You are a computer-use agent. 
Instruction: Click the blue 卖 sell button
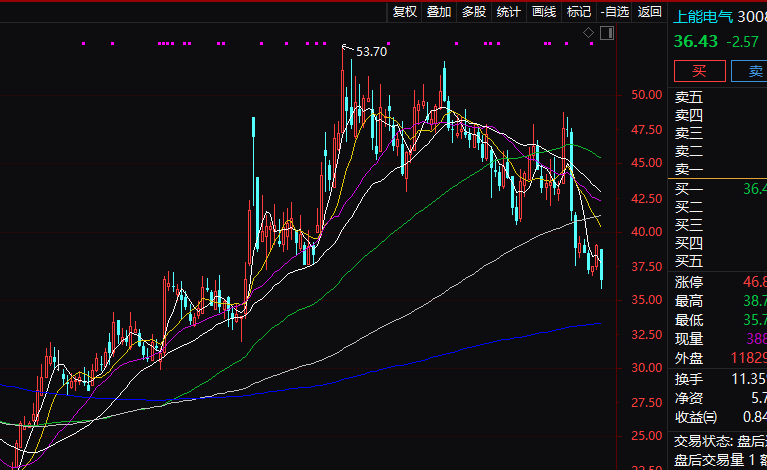[x=750, y=70]
